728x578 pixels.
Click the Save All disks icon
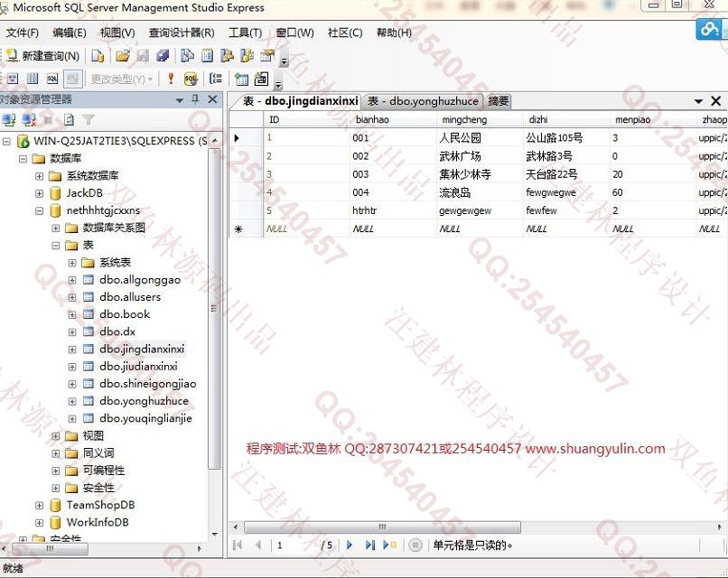[163, 56]
